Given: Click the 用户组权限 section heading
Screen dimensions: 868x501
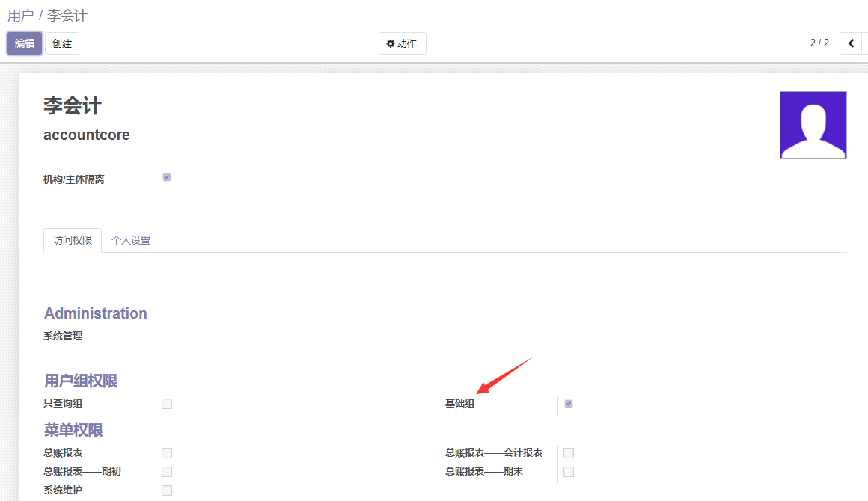Looking at the screenshot, I should click(x=81, y=381).
